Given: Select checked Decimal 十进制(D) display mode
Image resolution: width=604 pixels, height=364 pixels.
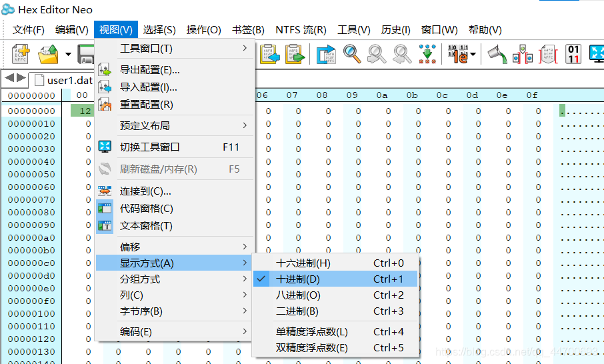Looking at the screenshot, I should coord(335,279).
